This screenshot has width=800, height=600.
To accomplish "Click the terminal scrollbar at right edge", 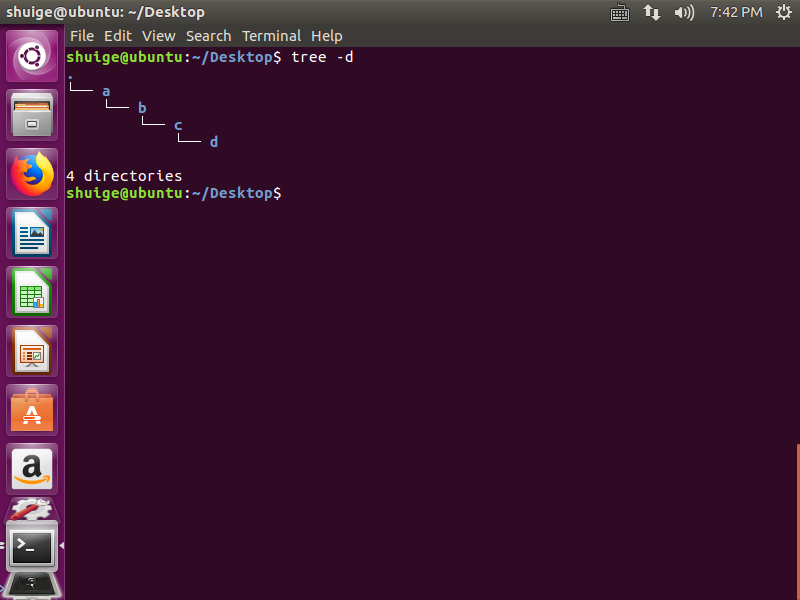I will (x=798, y=521).
